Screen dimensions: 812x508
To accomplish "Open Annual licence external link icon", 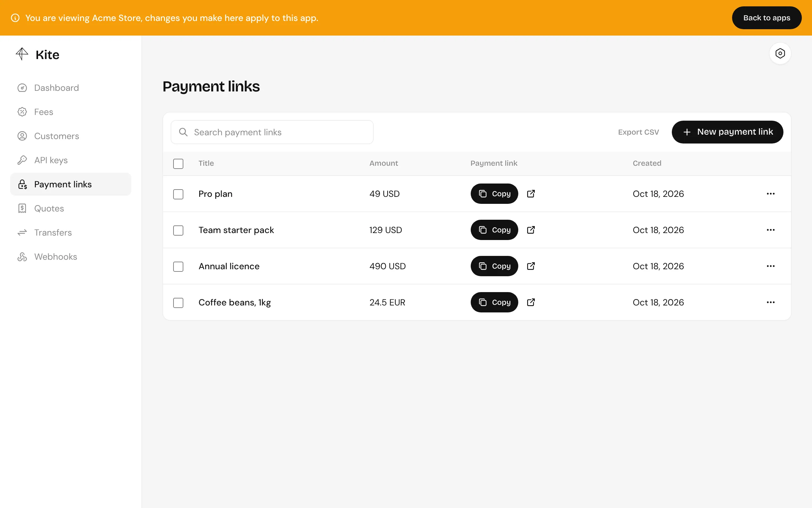I will click(531, 266).
